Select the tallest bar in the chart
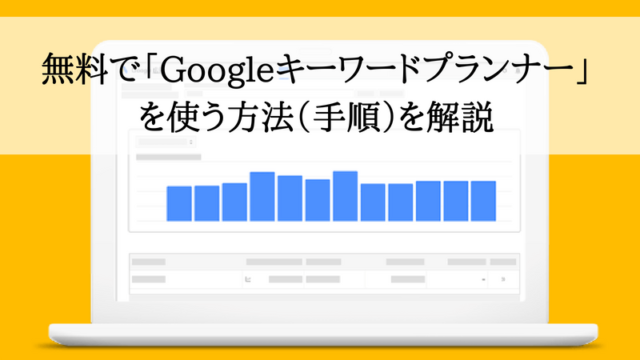 click(345, 196)
